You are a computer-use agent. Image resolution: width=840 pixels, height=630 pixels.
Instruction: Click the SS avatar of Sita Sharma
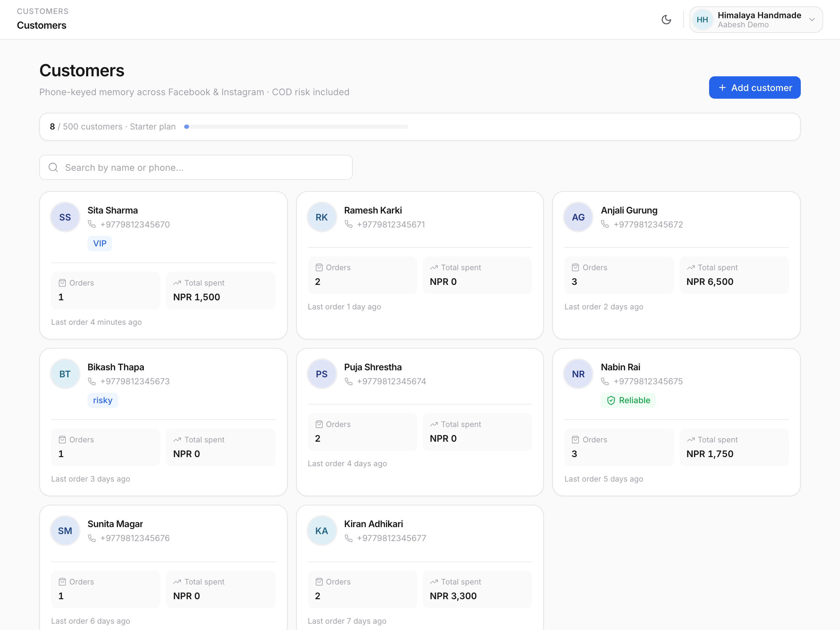65,217
